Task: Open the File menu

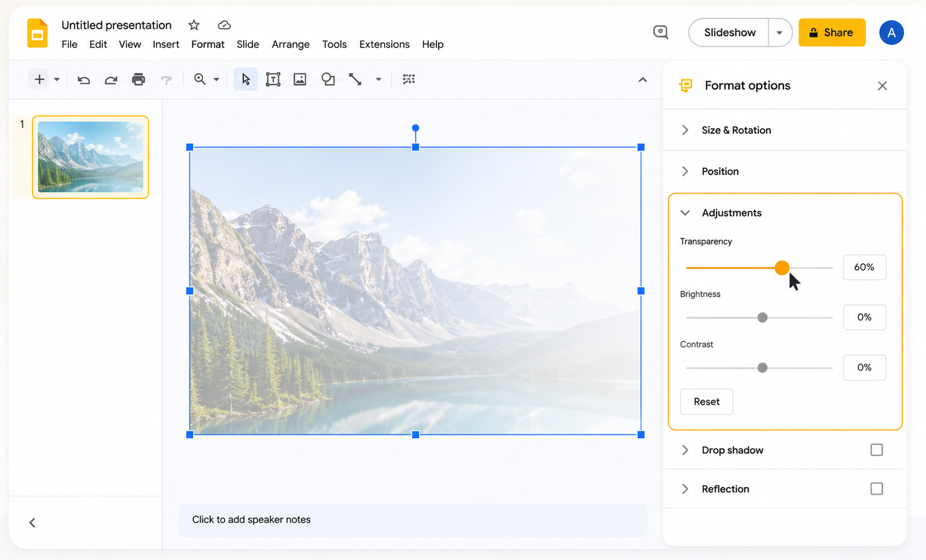Action: point(70,44)
